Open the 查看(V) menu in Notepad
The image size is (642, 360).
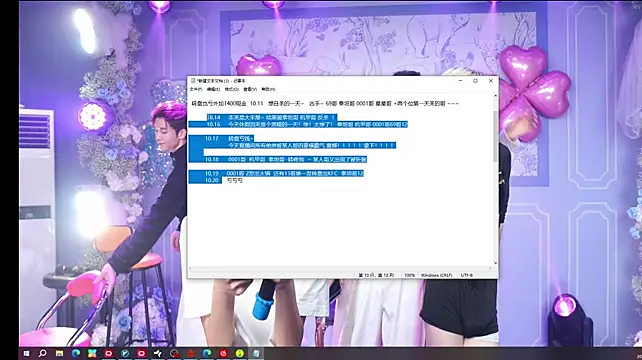click(250, 89)
